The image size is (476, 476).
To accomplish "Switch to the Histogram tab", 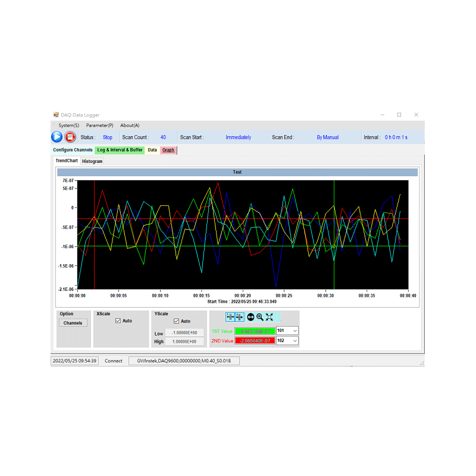I will 92,161.
